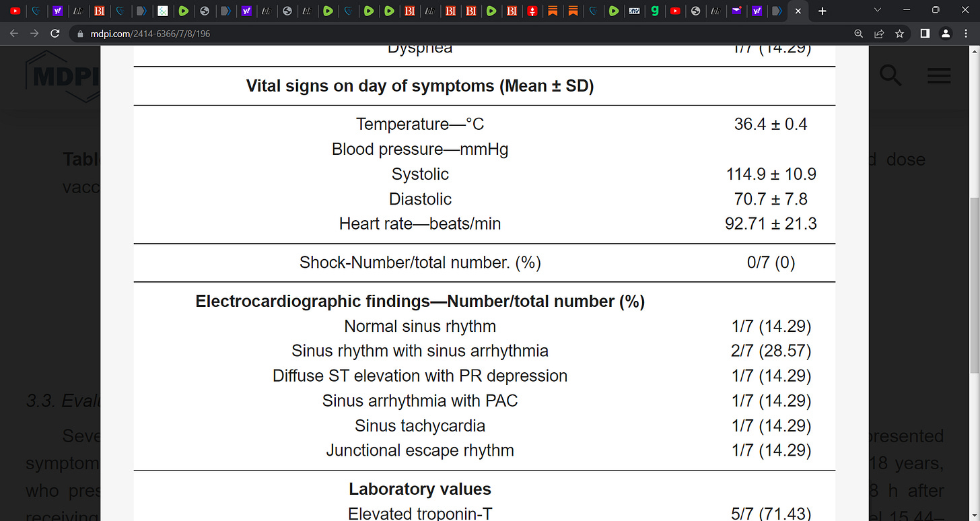Click the 'Sinus arrhythmia with PAC' label
980x521 pixels.
click(x=420, y=401)
